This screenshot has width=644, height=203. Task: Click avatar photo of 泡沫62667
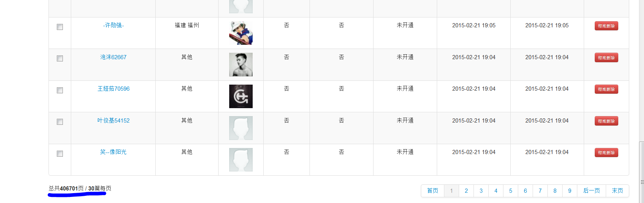[241, 65]
